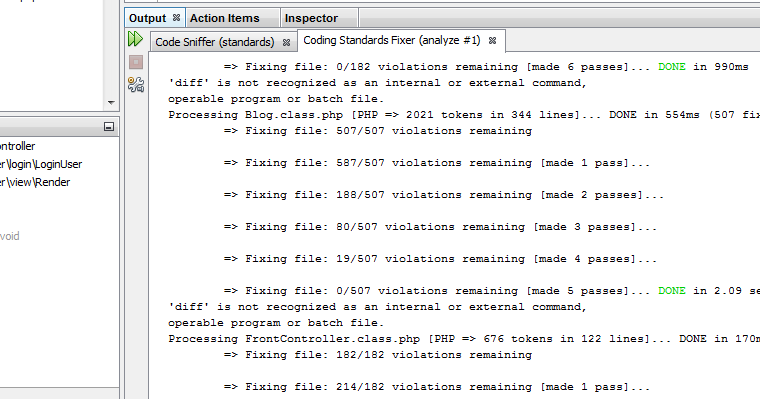Click the left panel's scroll-down arrow

(111, 103)
